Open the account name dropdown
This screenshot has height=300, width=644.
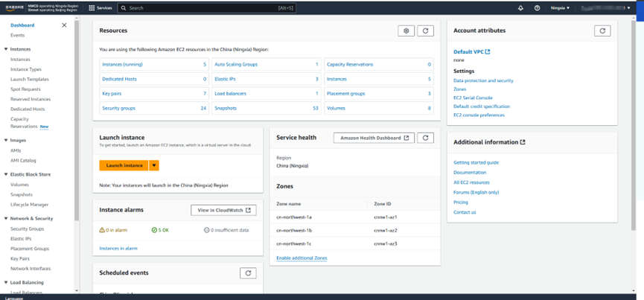pos(607,7)
